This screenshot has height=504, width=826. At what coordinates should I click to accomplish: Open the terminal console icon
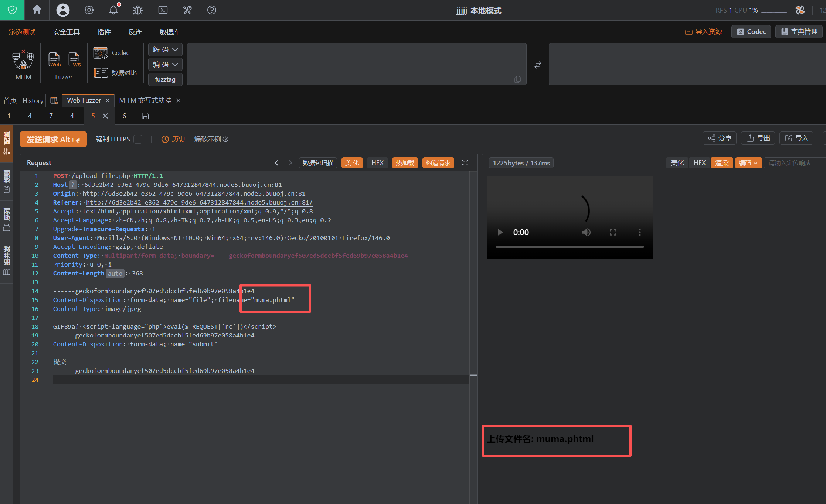(163, 10)
